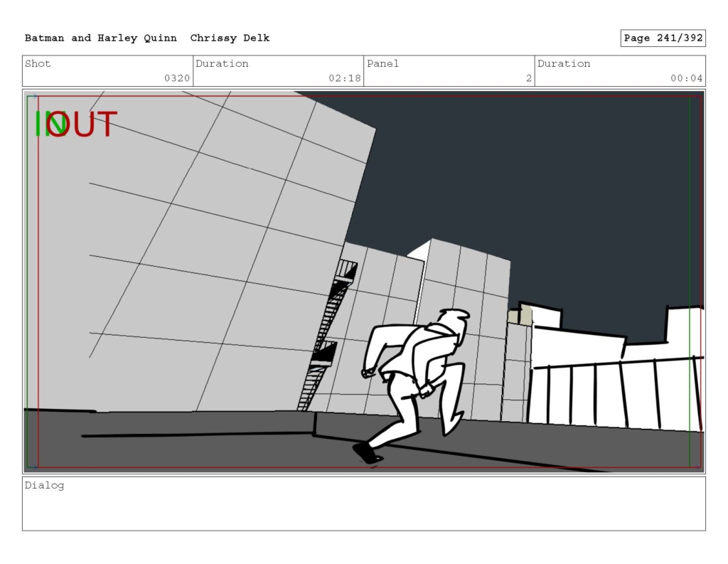
Task: Click the shot duration value '02:18'
Action: [345, 78]
